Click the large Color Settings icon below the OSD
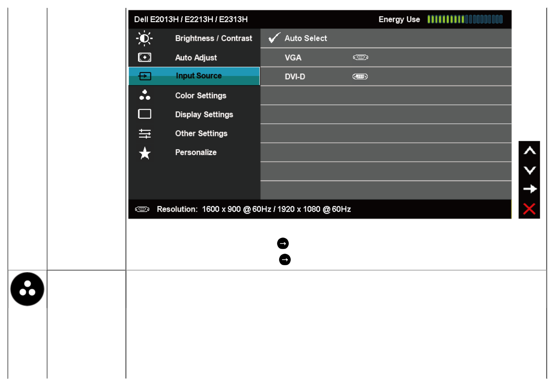555x392 pixels. click(x=27, y=289)
